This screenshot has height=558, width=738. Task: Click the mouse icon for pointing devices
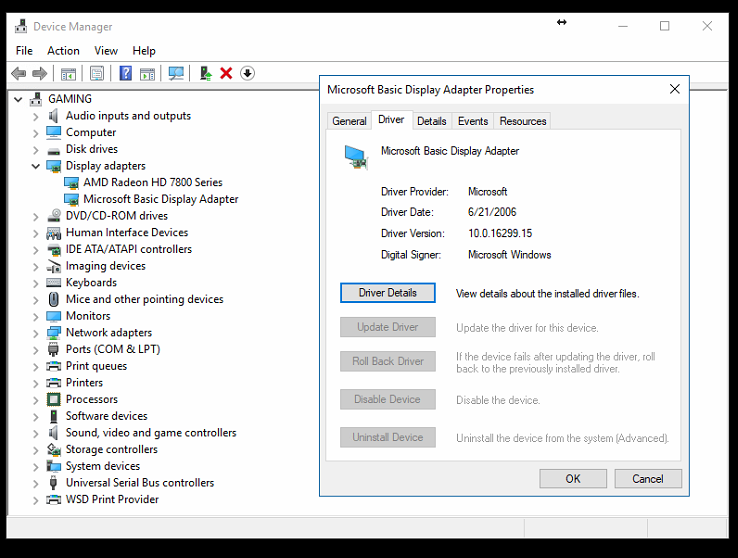[x=54, y=299]
